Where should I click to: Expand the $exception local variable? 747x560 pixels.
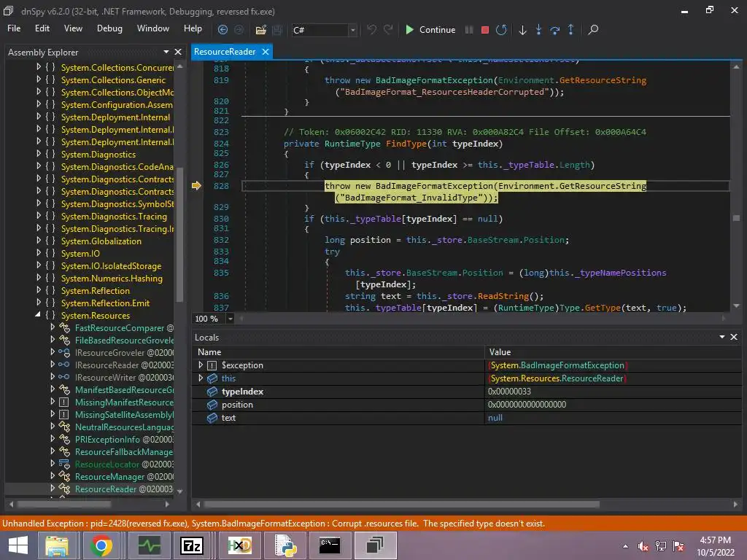click(201, 365)
